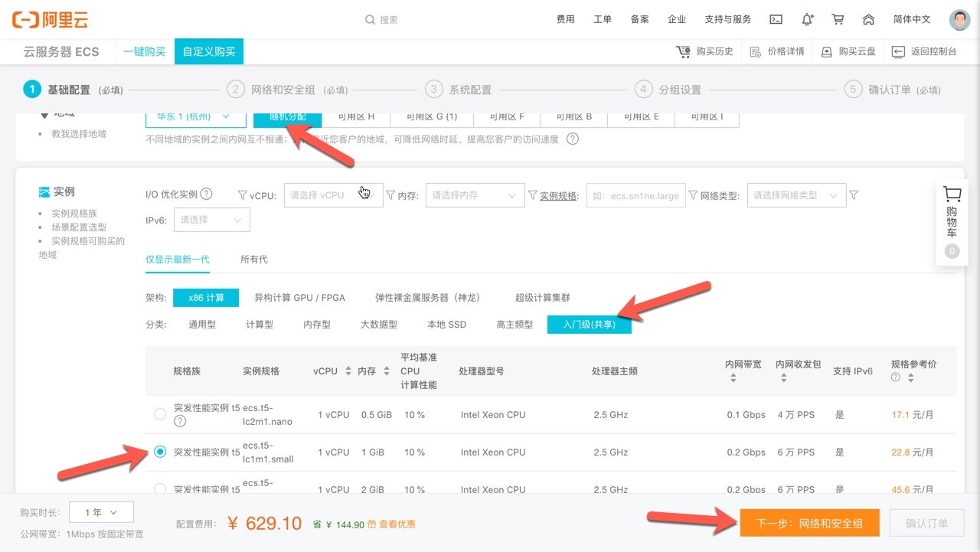980x552 pixels.
Task: Click the shopping cart icon in header
Action: [x=838, y=20]
